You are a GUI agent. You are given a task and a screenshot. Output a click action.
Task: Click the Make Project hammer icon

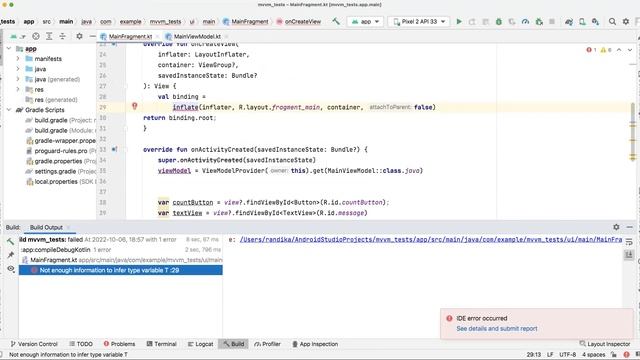[x=336, y=21]
